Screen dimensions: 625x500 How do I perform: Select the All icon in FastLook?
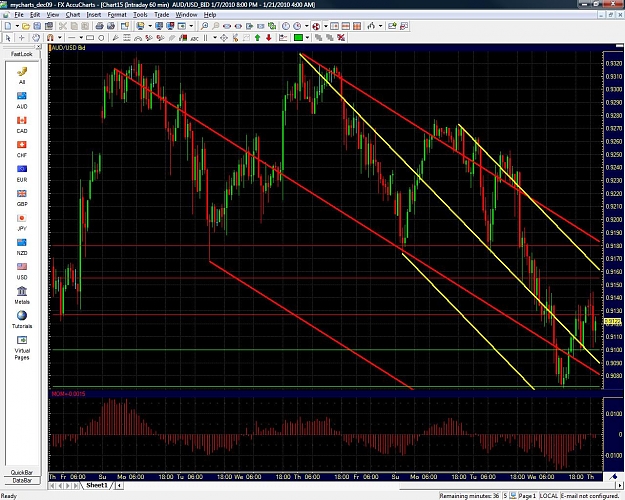click(x=22, y=72)
